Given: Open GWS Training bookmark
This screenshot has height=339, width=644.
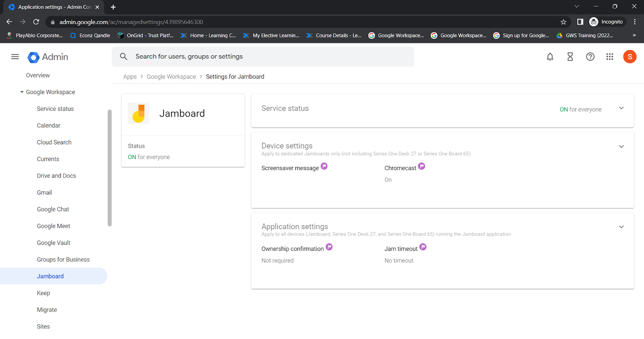Looking at the screenshot, I should [x=585, y=35].
